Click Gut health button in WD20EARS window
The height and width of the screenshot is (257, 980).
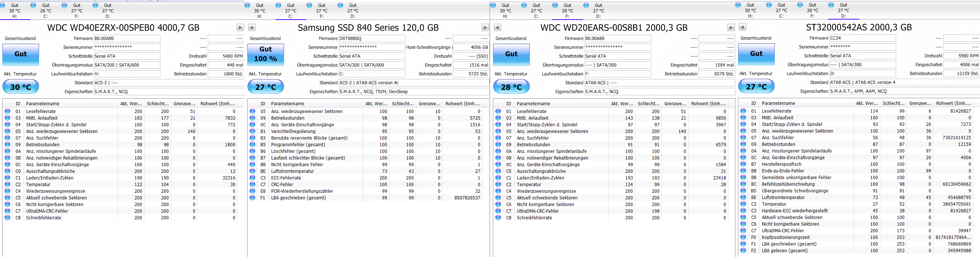click(x=511, y=54)
